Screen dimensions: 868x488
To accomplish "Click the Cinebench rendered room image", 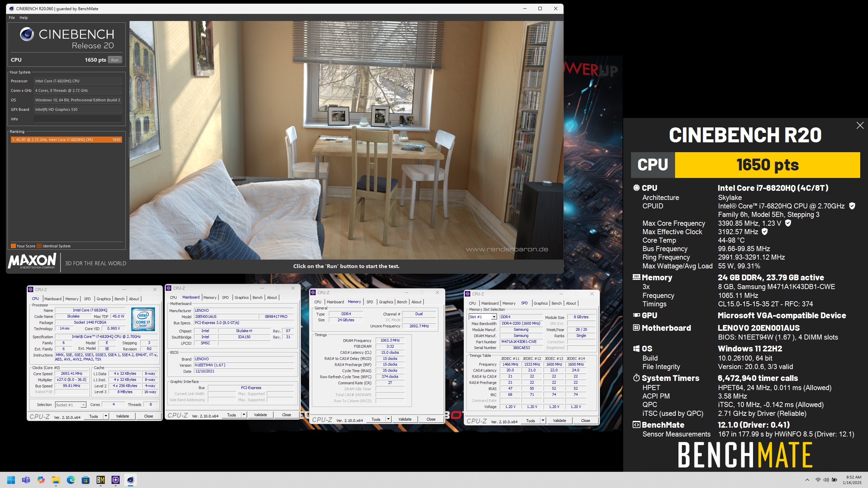I will pyautogui.click(x=346, y=140).
